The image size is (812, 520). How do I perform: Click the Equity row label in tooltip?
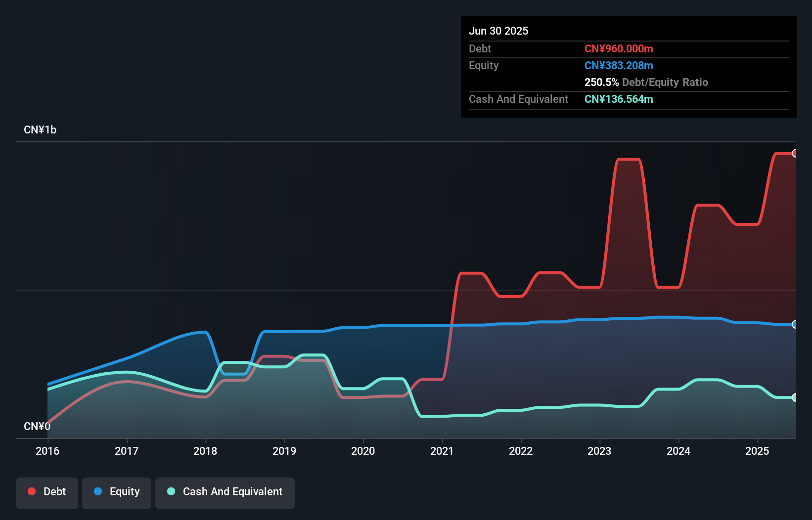(484, 66)
